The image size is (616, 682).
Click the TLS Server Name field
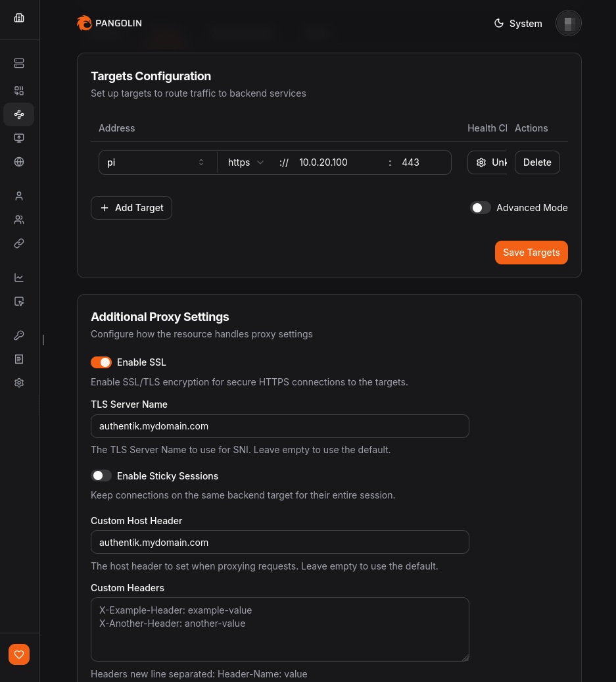[279, 426]
